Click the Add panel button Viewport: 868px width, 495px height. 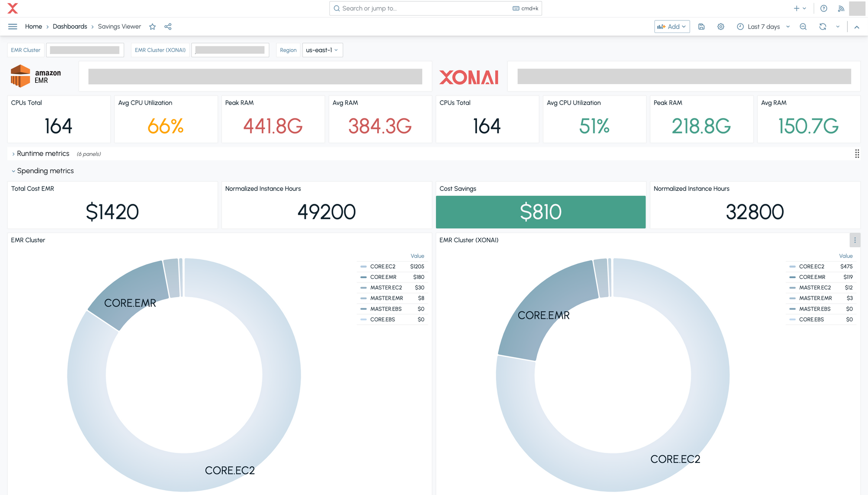pyautogui.click(x=671, y=27)
